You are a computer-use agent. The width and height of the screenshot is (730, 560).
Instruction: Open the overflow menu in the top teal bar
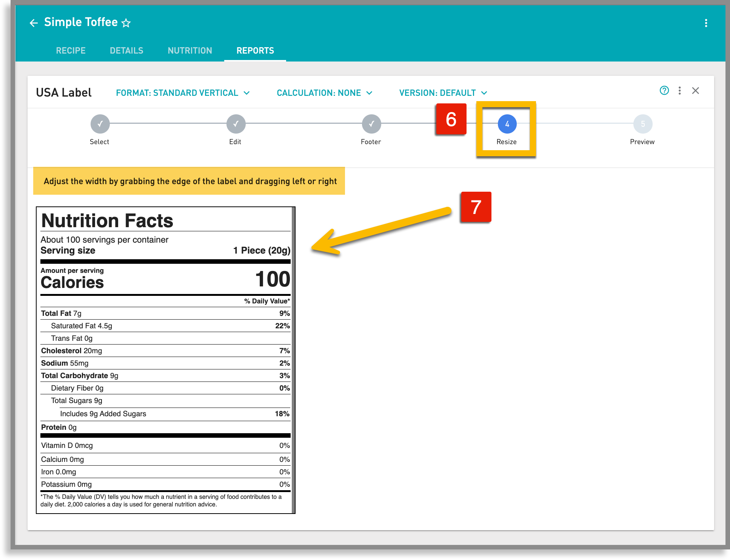tap(705, 23)
